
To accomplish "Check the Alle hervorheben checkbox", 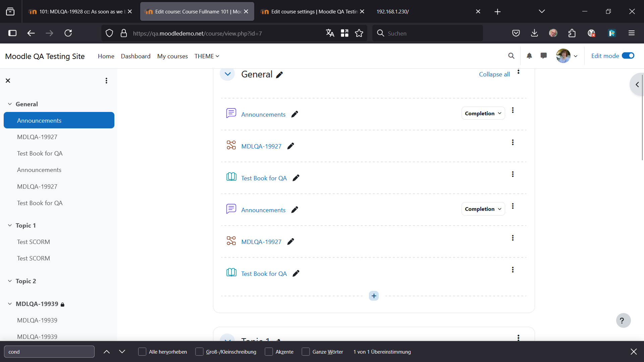I will point(142,352).
